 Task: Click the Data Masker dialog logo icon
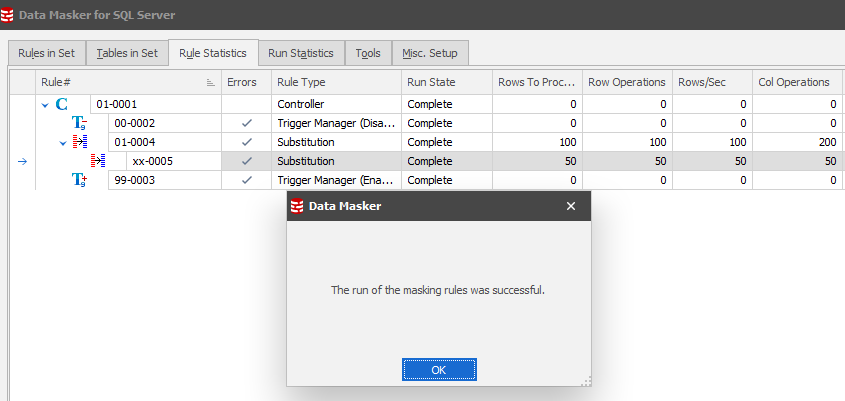[x=297, y=206]
